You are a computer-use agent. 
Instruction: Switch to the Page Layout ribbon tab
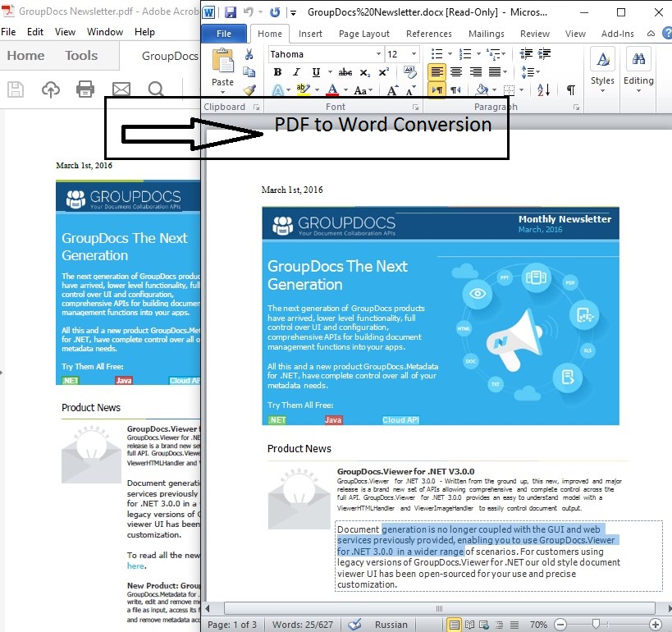coord(363,34)
